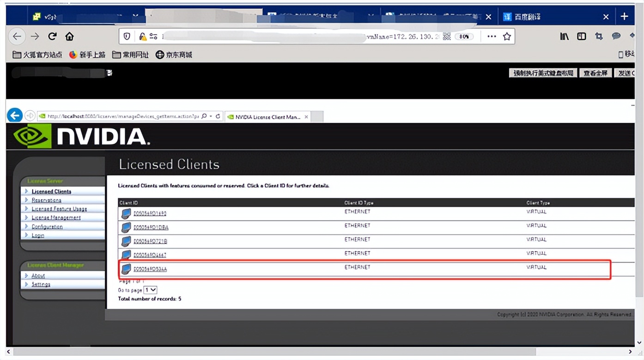Open the Firefox library icon
Viewport: 644px width, 360px height.
point(564,36)
